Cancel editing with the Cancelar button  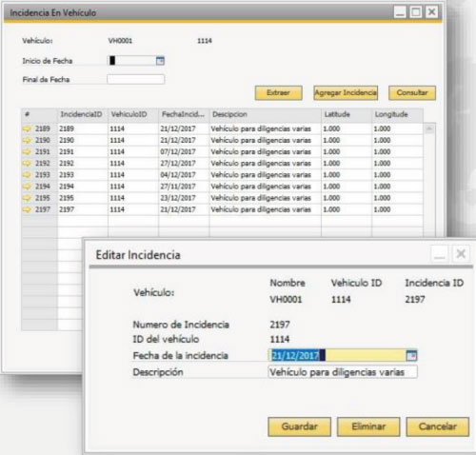pyautogui.click(x=437, y=426)
